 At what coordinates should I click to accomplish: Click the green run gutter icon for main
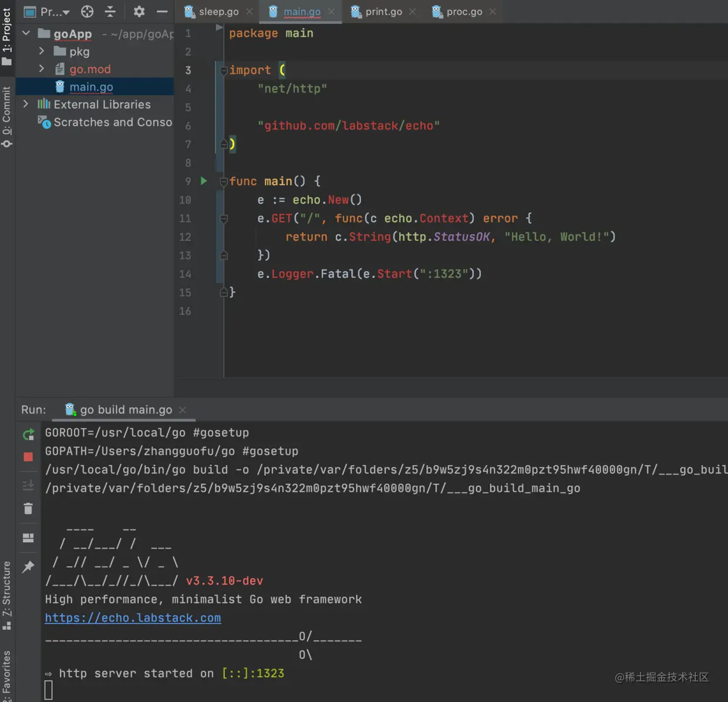pyautogui.click(x=204, y=181)
